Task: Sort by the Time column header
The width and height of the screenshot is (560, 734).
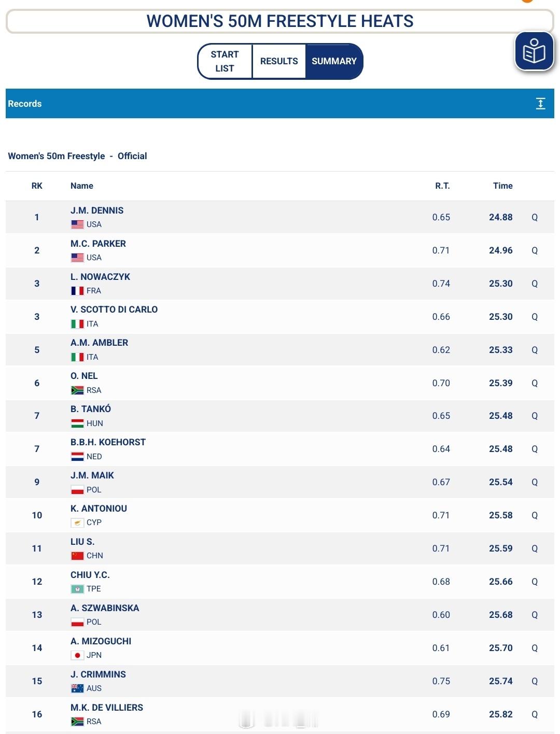Action: point(502,186)
